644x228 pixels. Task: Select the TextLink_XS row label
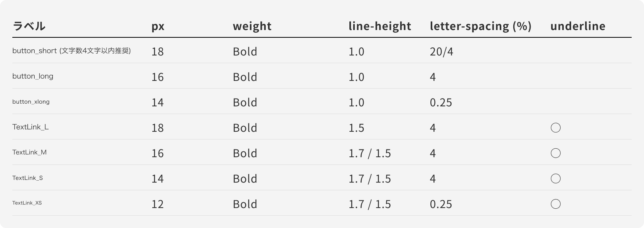27,203
